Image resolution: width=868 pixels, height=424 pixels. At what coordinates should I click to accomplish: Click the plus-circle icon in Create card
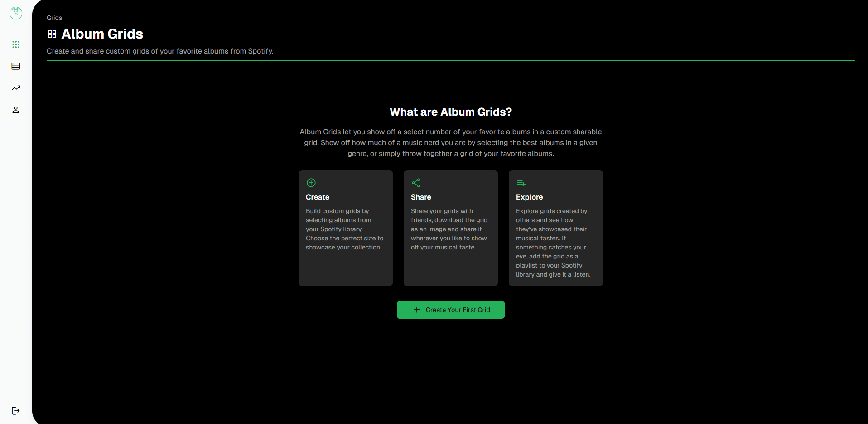[x=311, y=183]
